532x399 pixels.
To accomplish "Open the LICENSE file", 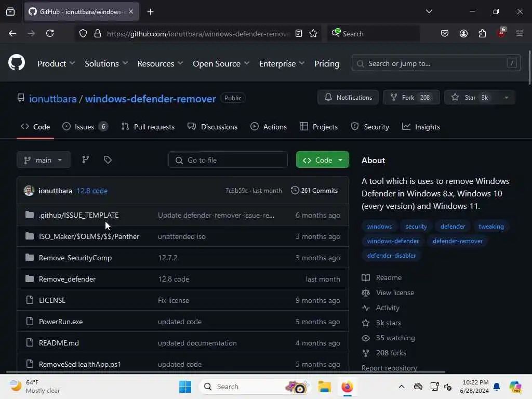I will coord(52,300).
